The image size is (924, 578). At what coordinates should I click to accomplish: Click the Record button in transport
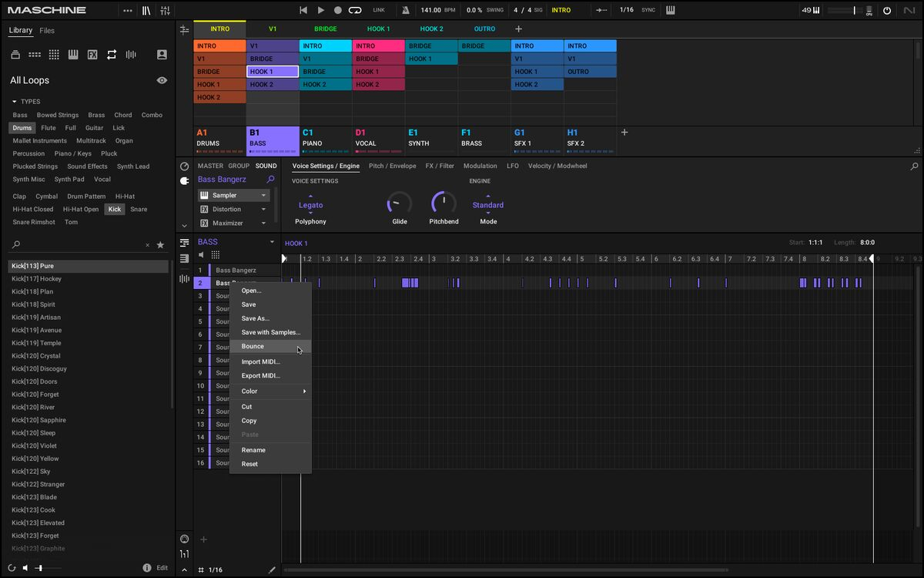click(x=338, y=10)
